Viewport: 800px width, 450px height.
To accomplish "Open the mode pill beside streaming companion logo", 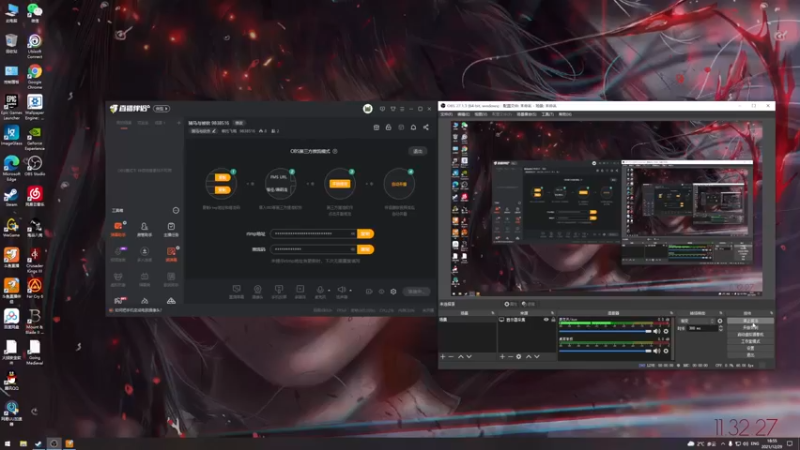I will coord(162,109).
